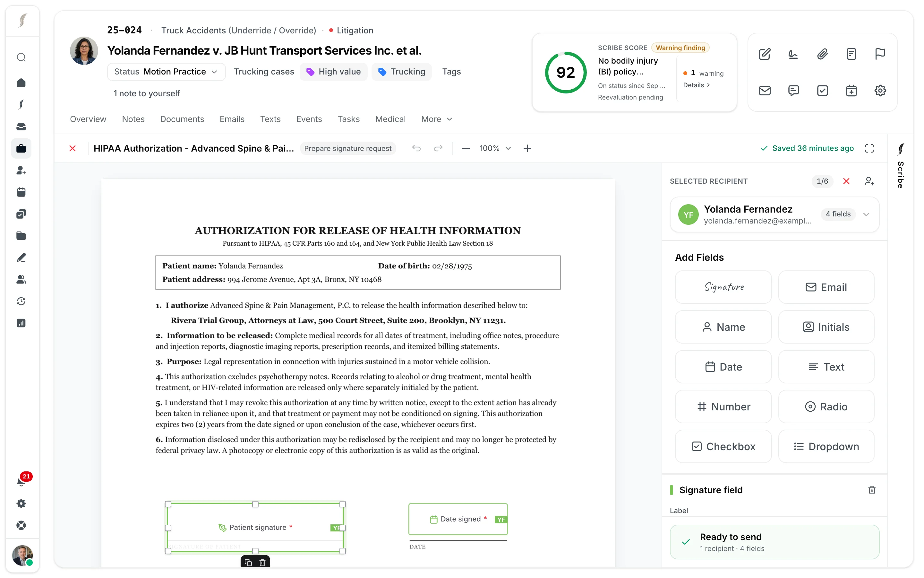Click the add contact icon in sidebar

click(x=21, y=170)
